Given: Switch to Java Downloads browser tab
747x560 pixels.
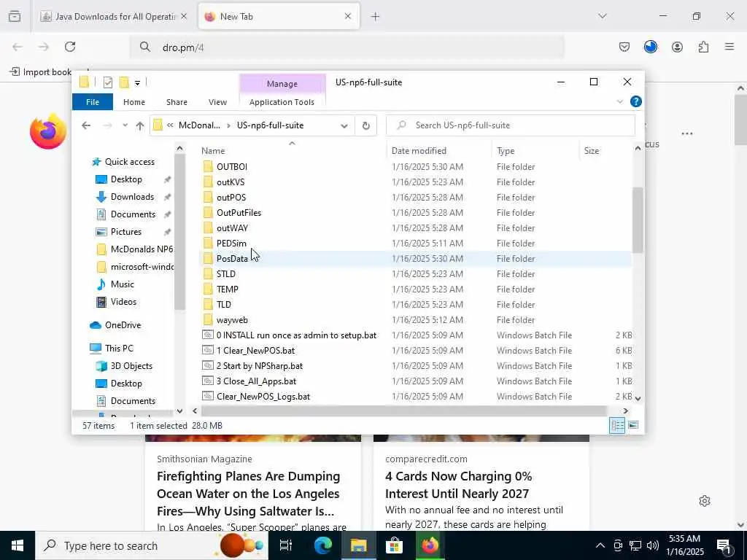Looking at the screenshot, I should click(115, 17).
